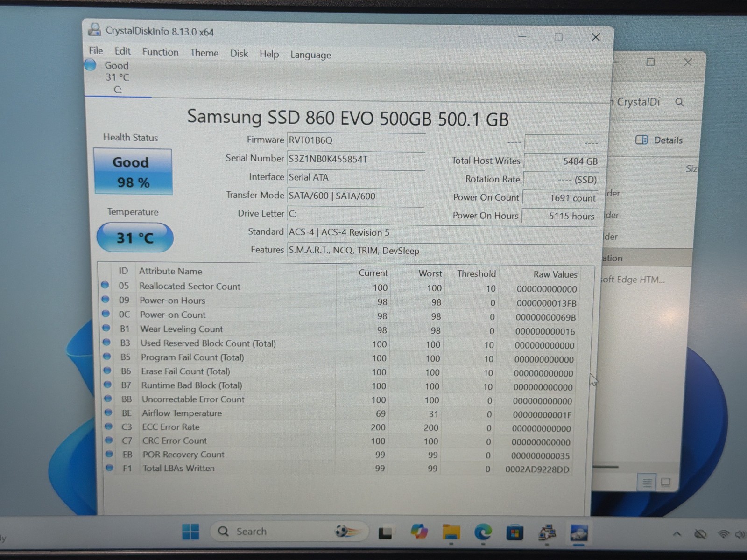
Task: Select the C: drive Good status icon
Action: coord(90,65)
